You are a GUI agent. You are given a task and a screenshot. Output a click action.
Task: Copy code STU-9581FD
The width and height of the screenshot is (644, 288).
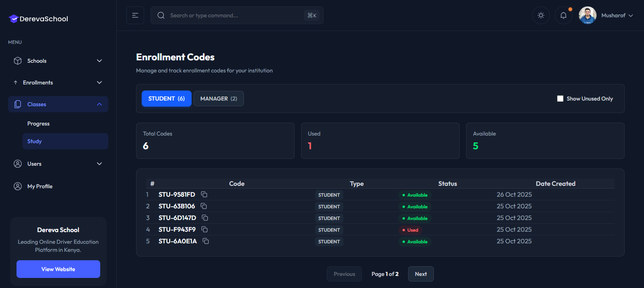click(204, 194)
